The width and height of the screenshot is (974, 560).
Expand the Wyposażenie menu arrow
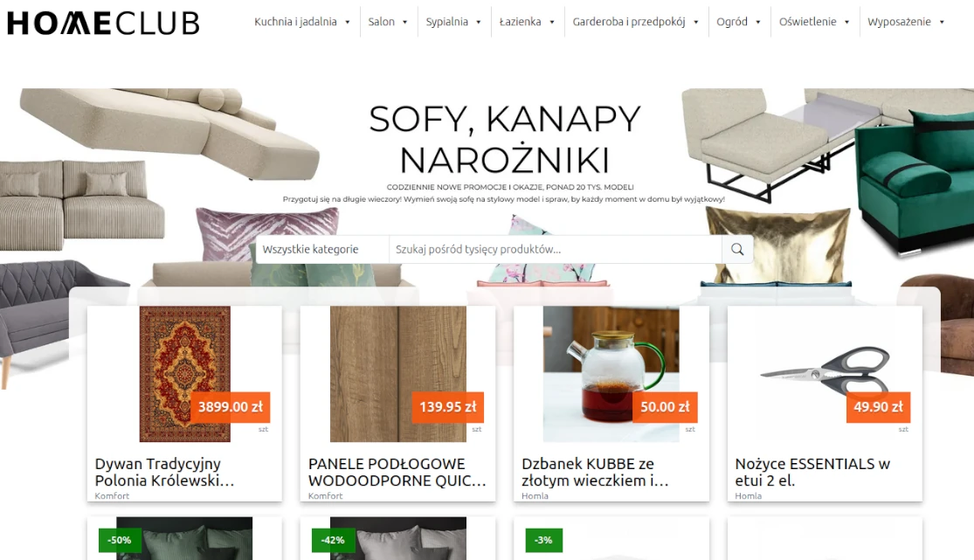(x=942, y=23)
